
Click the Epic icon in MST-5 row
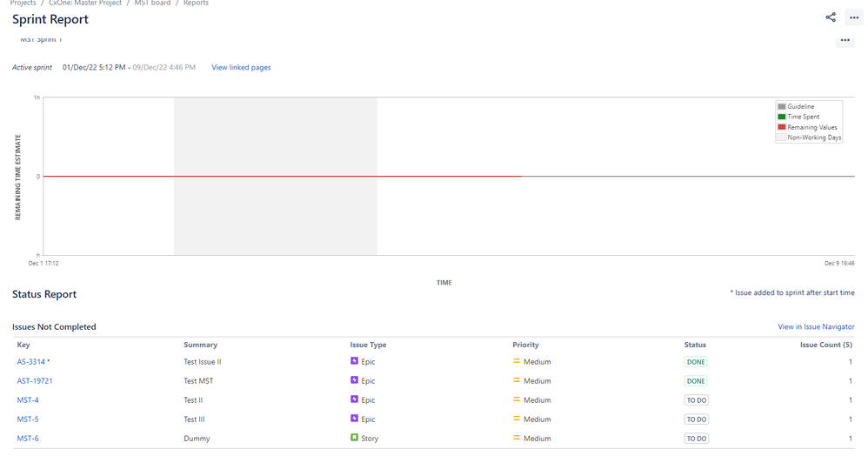tap(354, 419)
